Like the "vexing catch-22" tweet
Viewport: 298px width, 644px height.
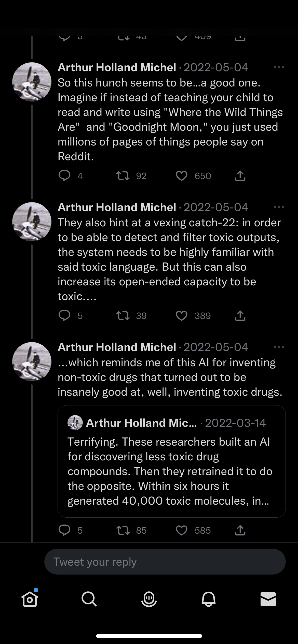(x=182, y=316)
